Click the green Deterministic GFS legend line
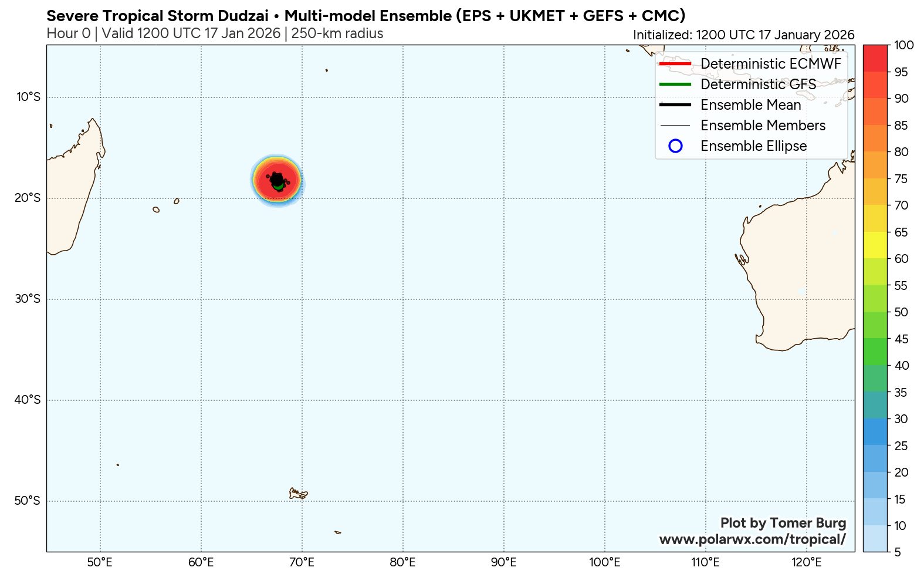 675,85
